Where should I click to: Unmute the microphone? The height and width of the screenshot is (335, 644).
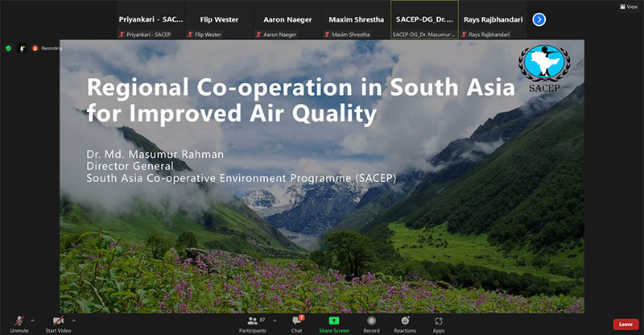pos(19,325)
